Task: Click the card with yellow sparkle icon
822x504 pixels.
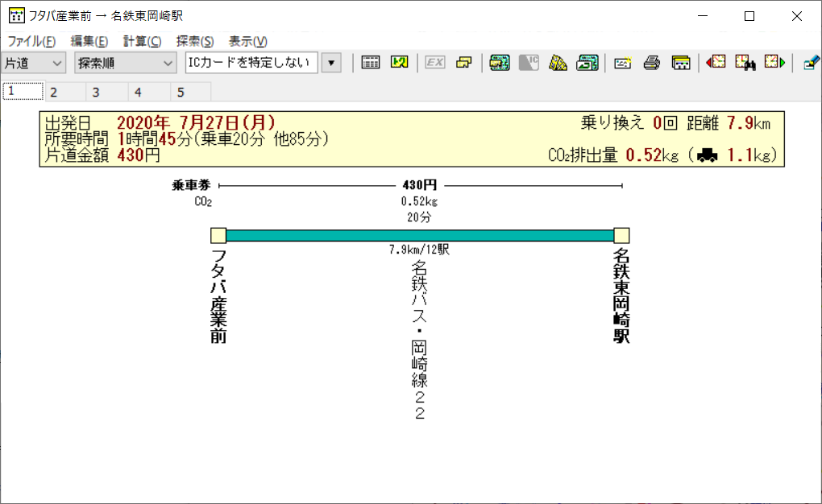Action: [622, 63]
